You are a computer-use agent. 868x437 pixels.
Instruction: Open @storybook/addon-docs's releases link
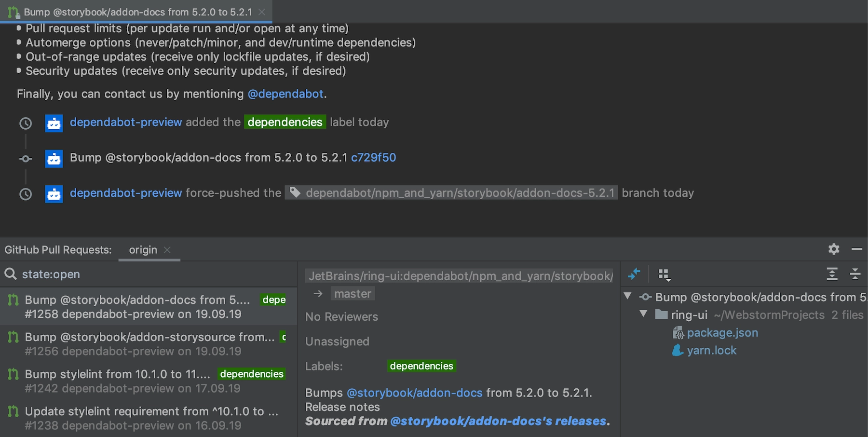[498, 421]
